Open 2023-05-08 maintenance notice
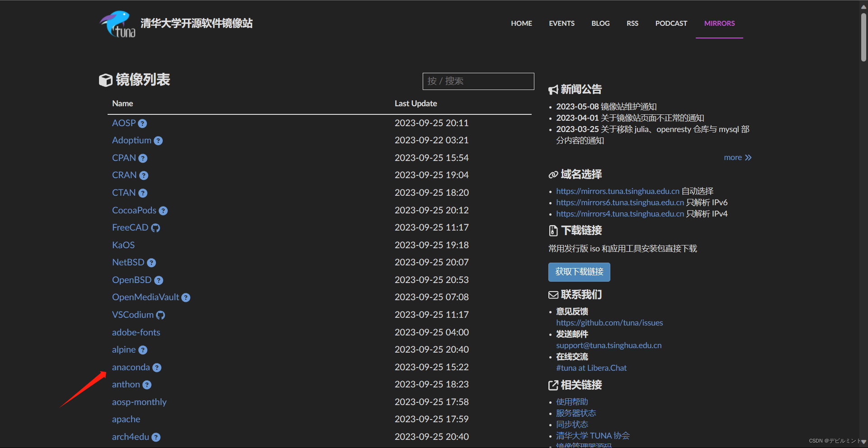 [606, 107]
